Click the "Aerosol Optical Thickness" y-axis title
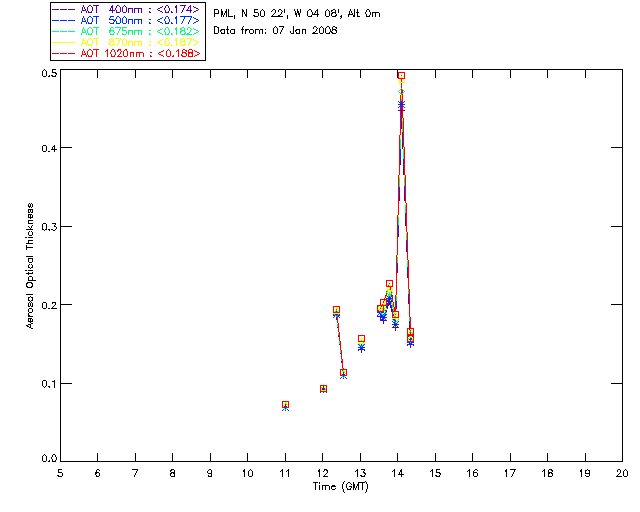 tap(30, 266)
